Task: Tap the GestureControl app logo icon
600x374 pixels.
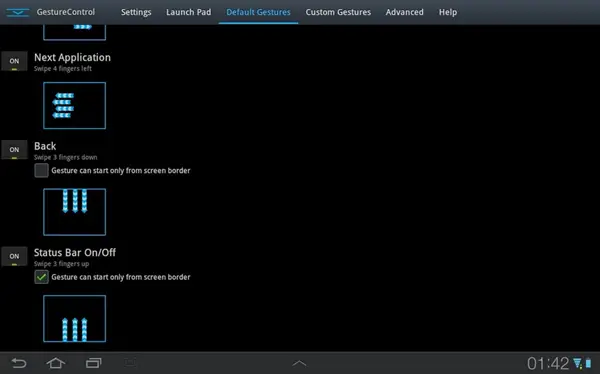Action: pyautogui.click(x=18, y=12)
